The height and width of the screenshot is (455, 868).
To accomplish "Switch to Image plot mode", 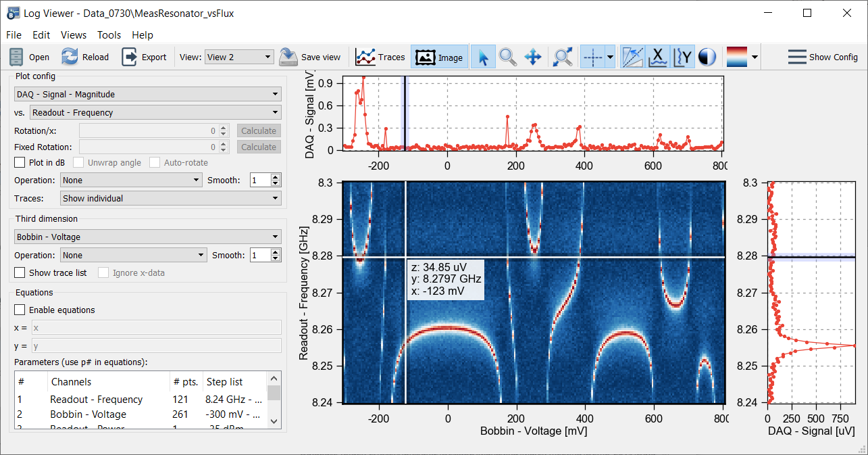I will (440, 57).
